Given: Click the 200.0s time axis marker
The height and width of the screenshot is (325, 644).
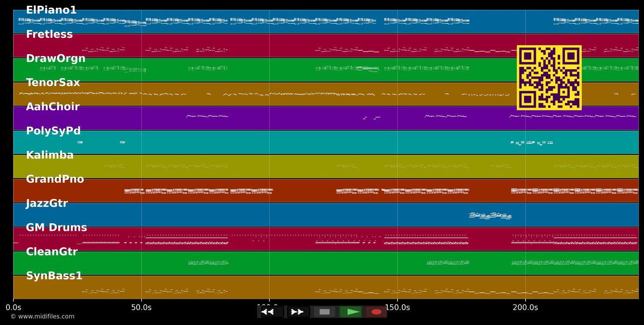Looking at the screenshot, I should (x=525, y=307).
